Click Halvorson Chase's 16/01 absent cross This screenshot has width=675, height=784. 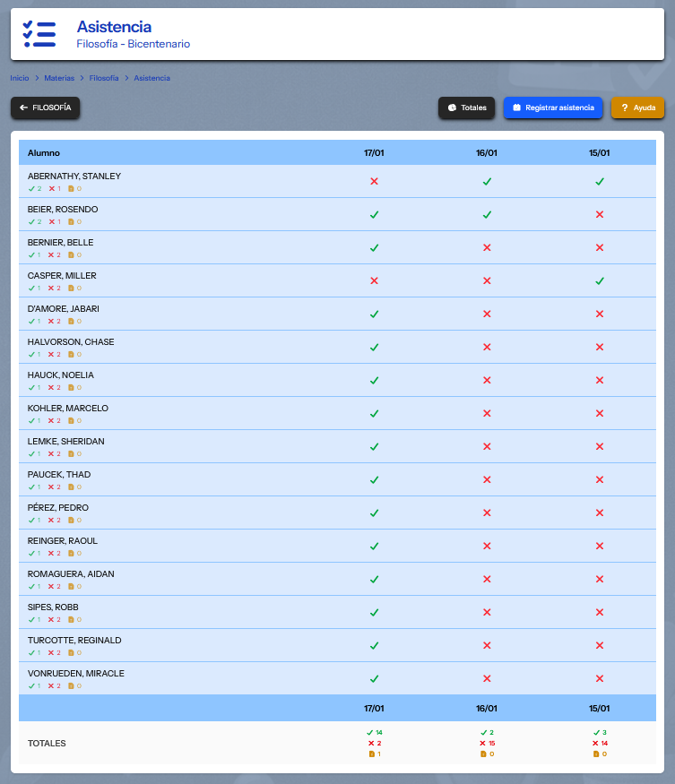487,347
